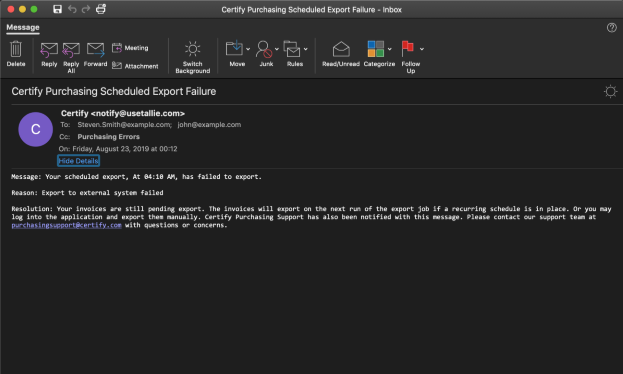The image size is (623, 374).
Task: Expand the Junk dropdown arrow
Action: [x=277, y=49]
